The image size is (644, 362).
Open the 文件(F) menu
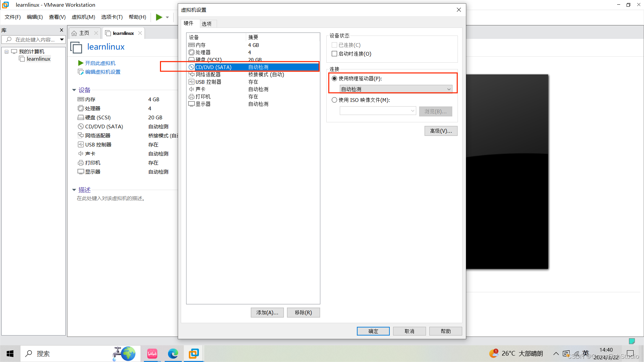13,17
